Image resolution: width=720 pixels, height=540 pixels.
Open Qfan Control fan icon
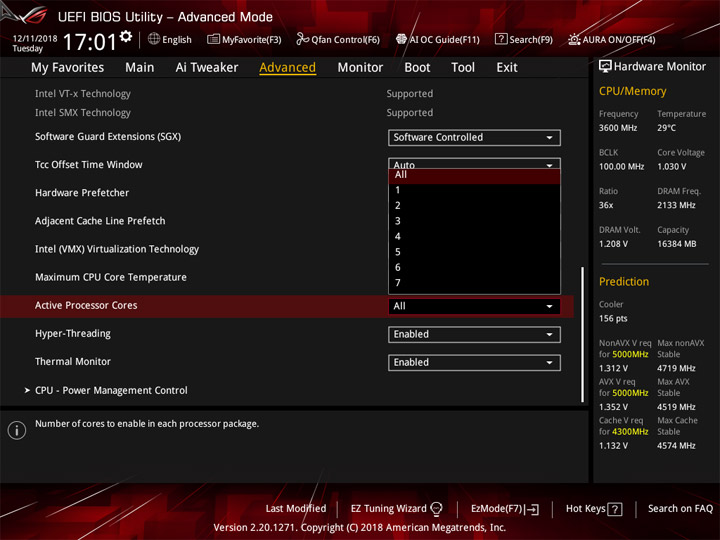point(302,39)
